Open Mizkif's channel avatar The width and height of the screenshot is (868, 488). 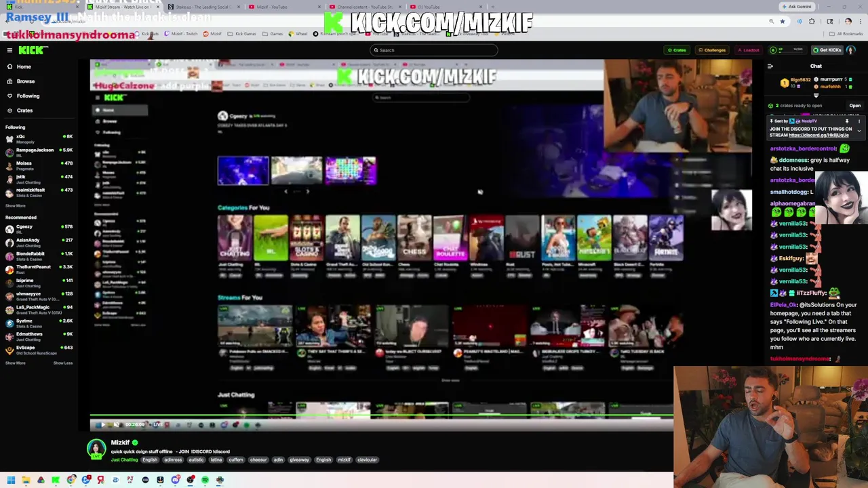pos(96,449)
